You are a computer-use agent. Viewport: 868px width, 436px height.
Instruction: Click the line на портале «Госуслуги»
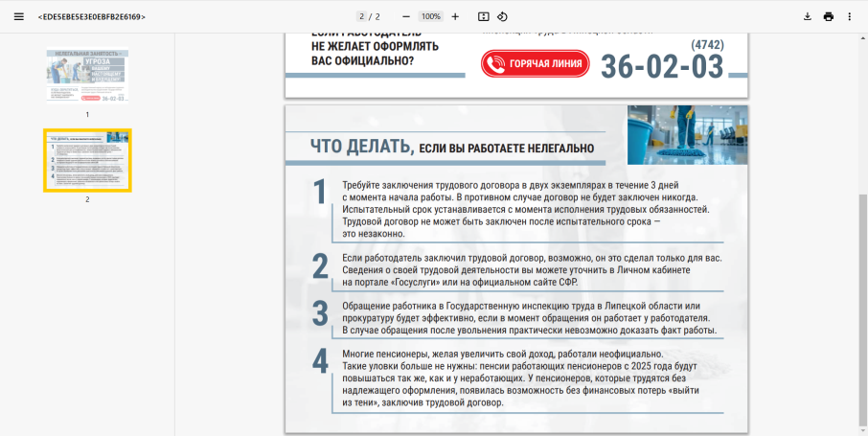(x=460, y=283)
